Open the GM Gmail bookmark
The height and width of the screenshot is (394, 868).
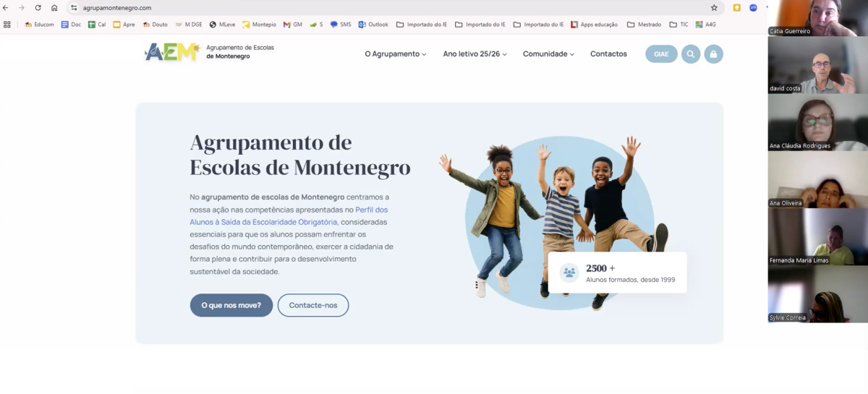click(x=292, y=24)
